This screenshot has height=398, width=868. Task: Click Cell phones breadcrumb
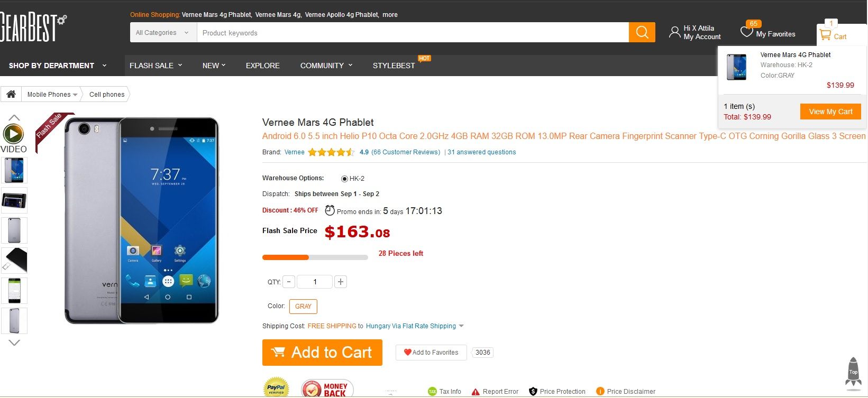click(107, 94)
